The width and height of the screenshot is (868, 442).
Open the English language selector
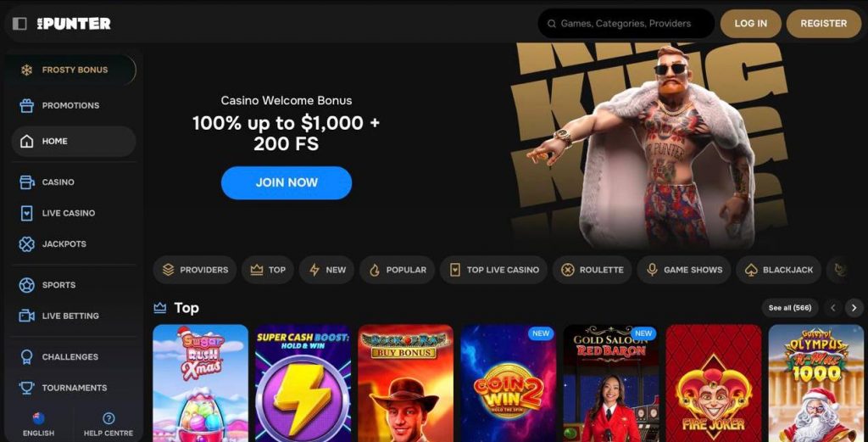(x=38, y=424)
